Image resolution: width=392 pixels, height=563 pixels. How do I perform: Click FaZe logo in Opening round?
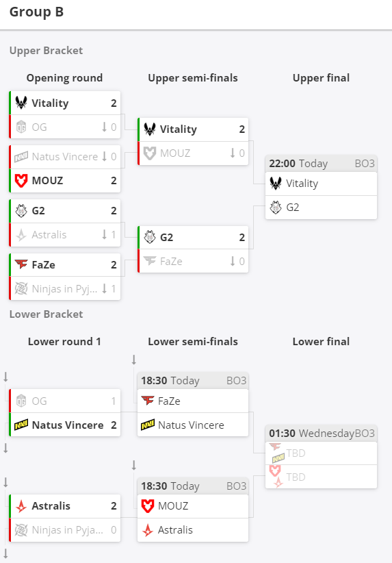[21, 264]
